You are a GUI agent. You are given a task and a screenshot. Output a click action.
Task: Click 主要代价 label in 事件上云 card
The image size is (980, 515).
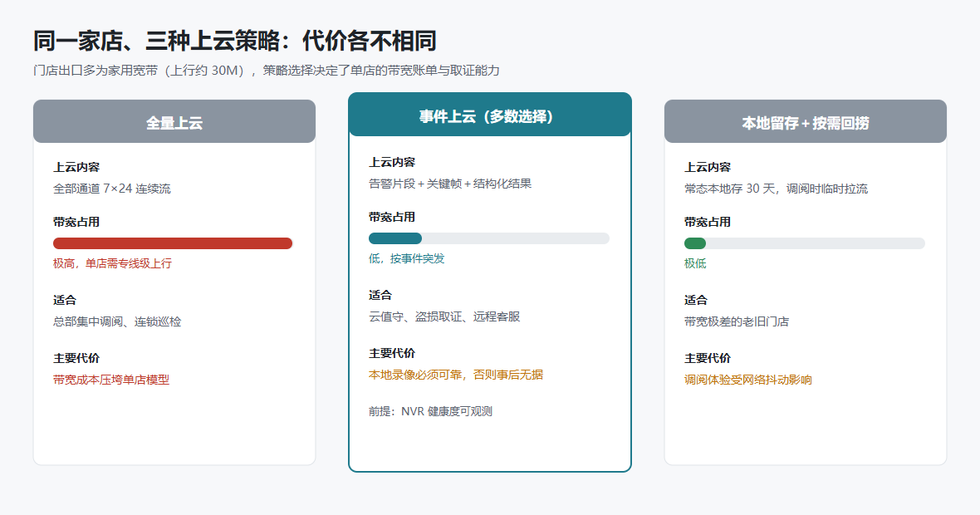392,354
